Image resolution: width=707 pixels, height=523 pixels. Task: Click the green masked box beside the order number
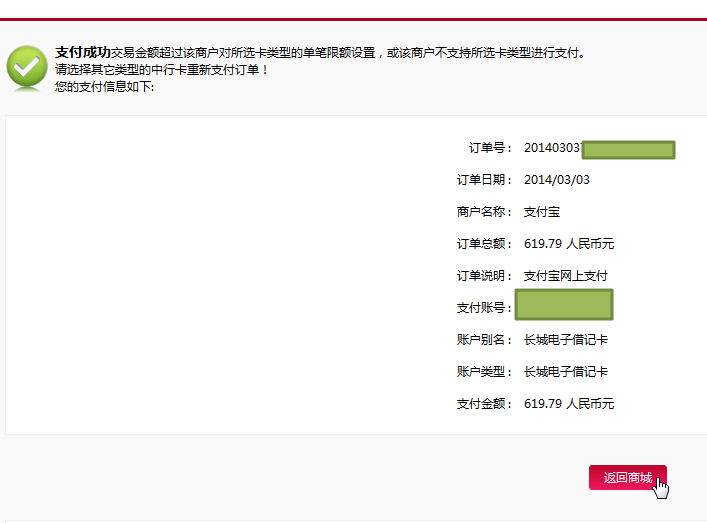628,150
